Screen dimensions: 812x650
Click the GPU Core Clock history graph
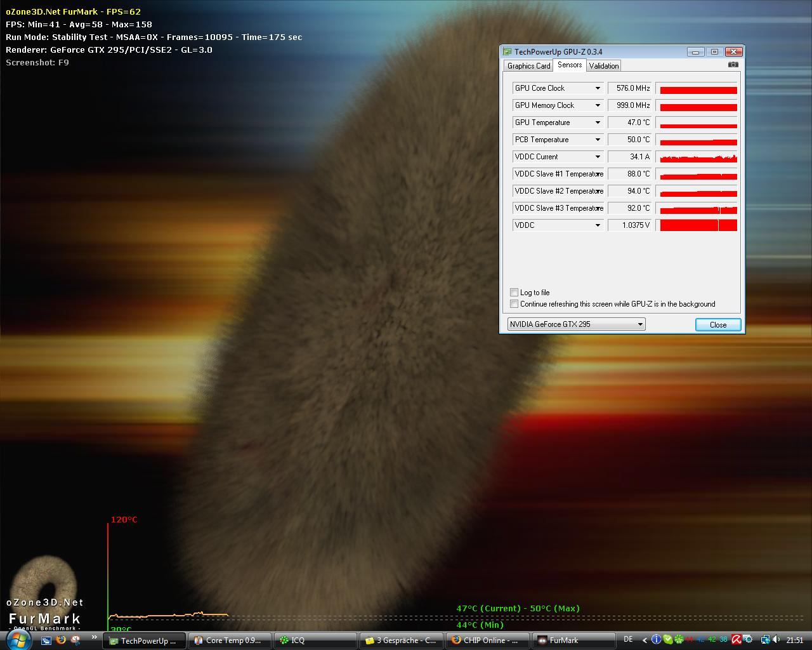pos(698,88)
